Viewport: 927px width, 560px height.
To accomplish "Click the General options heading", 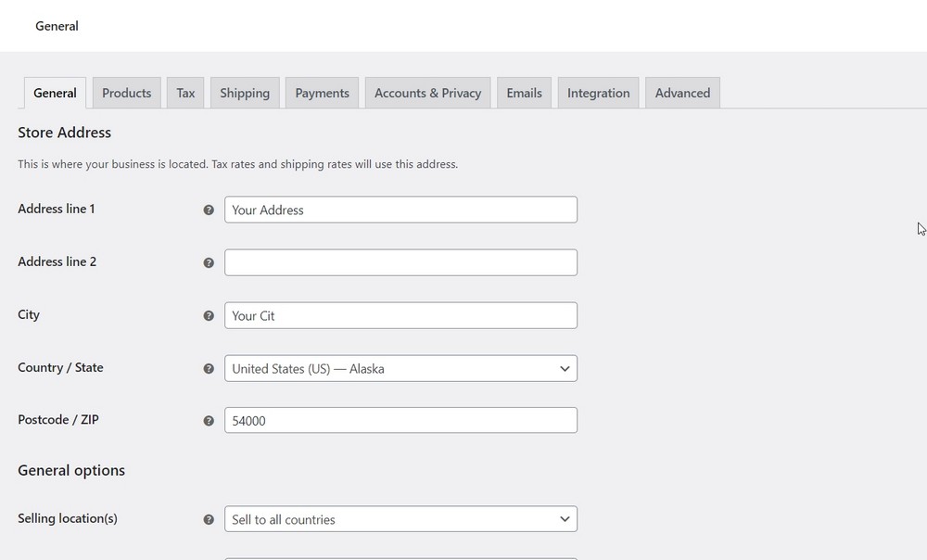I will click(71, 471).
